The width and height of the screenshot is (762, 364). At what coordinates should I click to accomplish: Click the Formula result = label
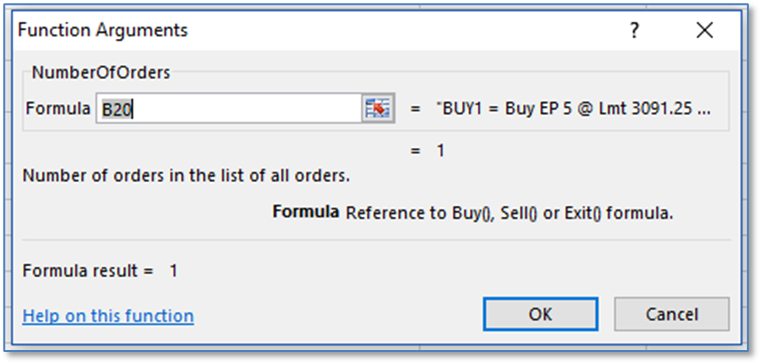(88, 271)
